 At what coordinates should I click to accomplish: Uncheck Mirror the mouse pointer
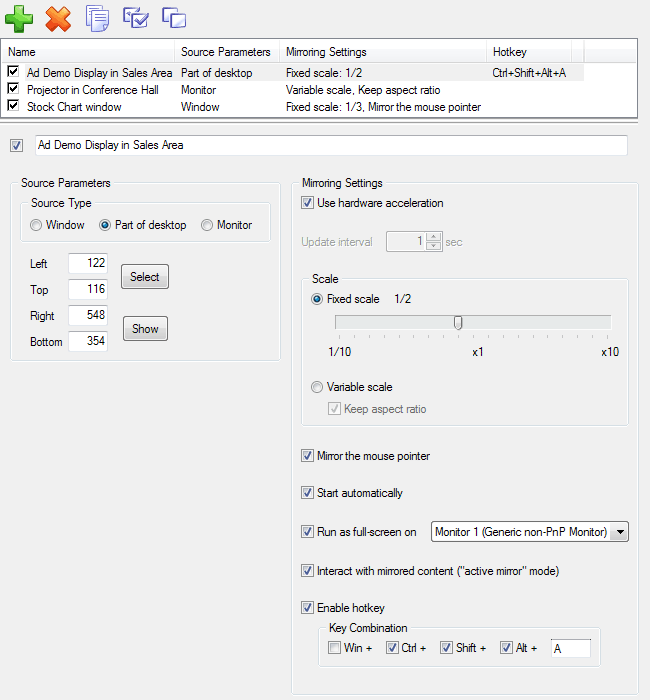(307, 456)
